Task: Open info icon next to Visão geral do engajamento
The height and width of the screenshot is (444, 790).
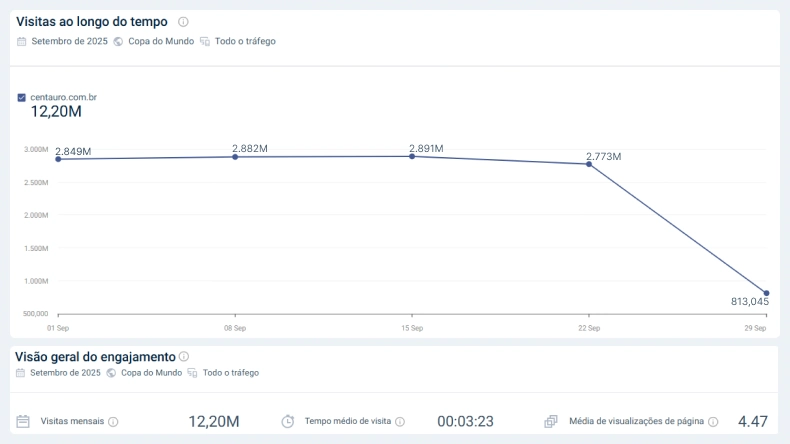Action: pos(184,356)
